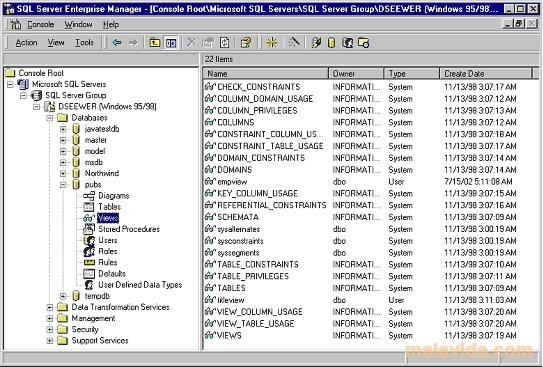The image size is (543, 367).
Task: Click the Forward arrow toolbar icon
Action: (133, 43)
